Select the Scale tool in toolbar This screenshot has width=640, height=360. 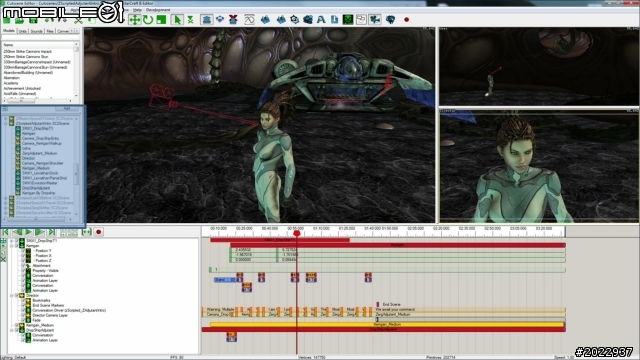point(162,20)
